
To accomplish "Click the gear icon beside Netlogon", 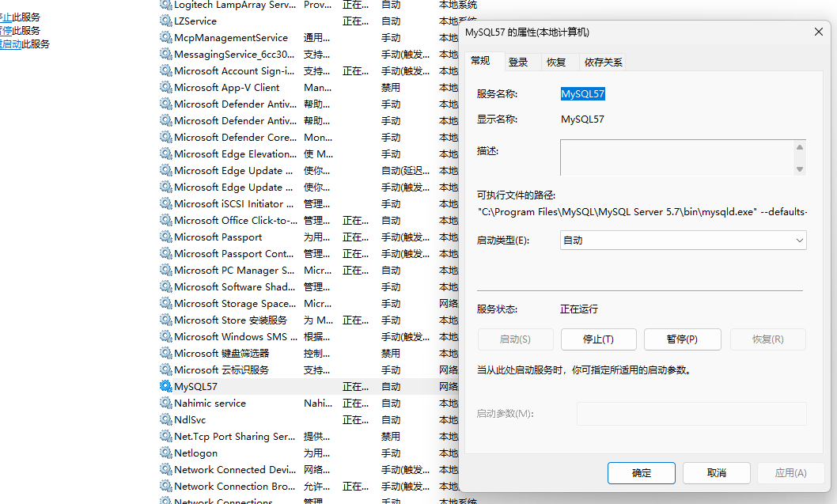I will tap(165, 453).
